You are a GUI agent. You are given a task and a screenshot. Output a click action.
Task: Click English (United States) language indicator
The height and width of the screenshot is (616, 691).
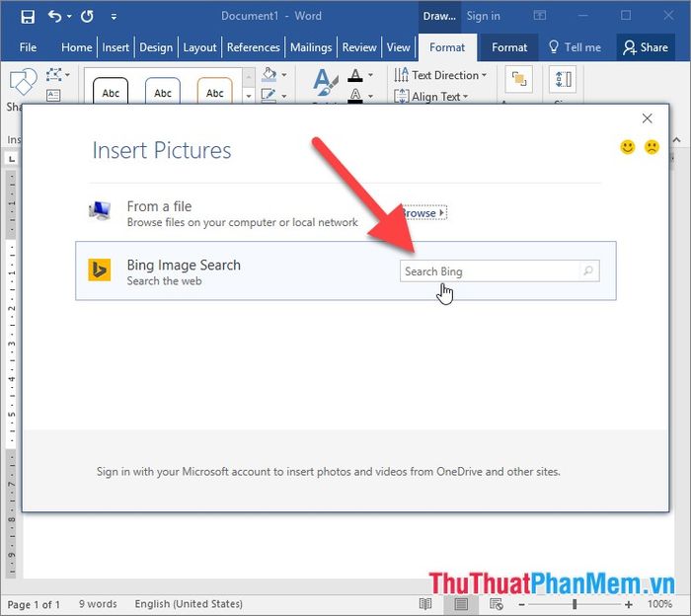tap(189, 604)
